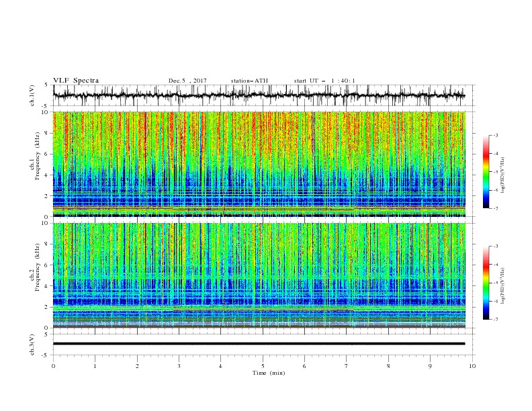This screenshot has width=532, height=411.
Task: Click the 'ch.3(V)' axis label
Action: [x=32, y=345]
